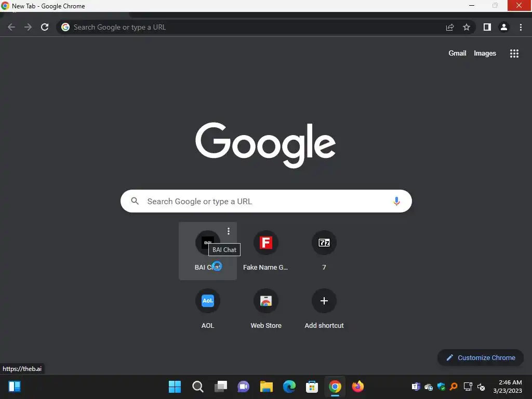532x399 pixels.
Task: Open Google Images link
Action: 485,54
